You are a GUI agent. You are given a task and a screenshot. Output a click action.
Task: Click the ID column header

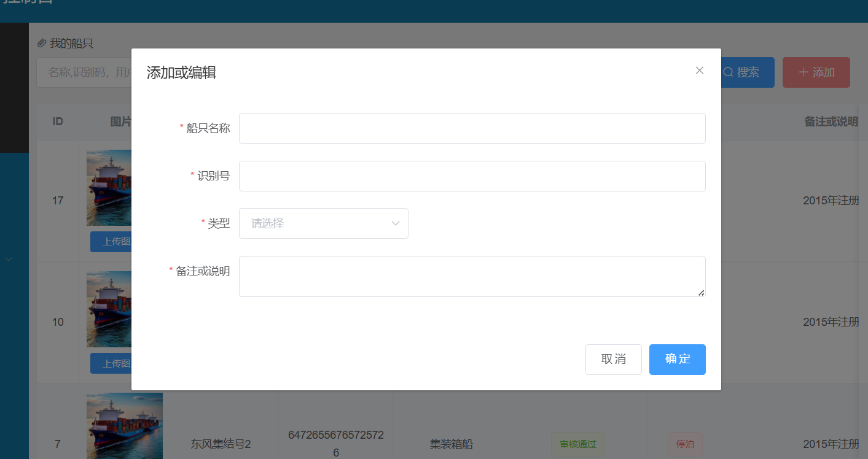58,121
